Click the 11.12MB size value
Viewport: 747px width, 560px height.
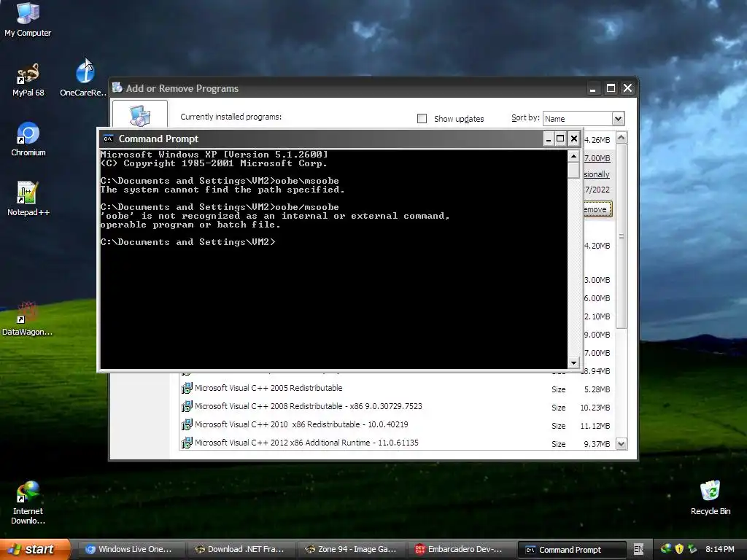(x=595, y=426)
